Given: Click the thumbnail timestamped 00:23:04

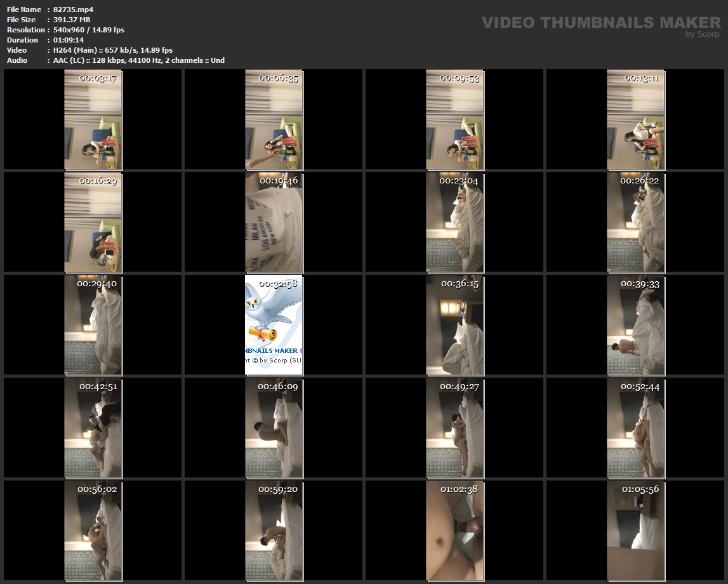Looking at the screenshot, I should click(x=454, y=222).
